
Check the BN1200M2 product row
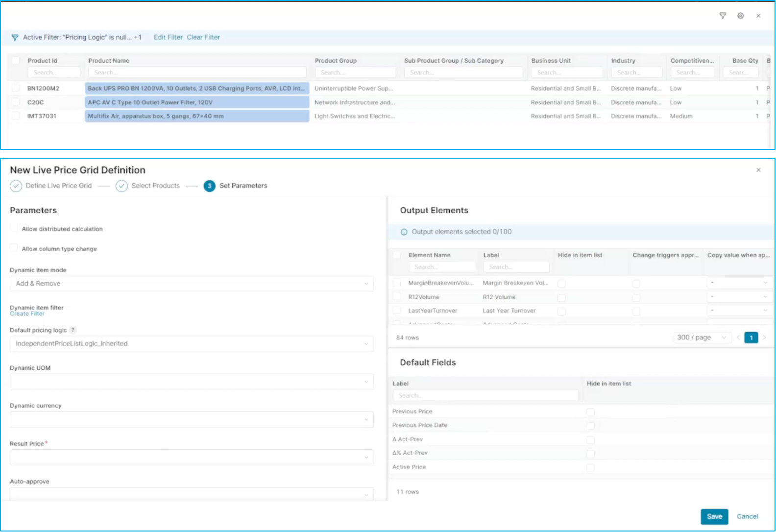[16, 88]
